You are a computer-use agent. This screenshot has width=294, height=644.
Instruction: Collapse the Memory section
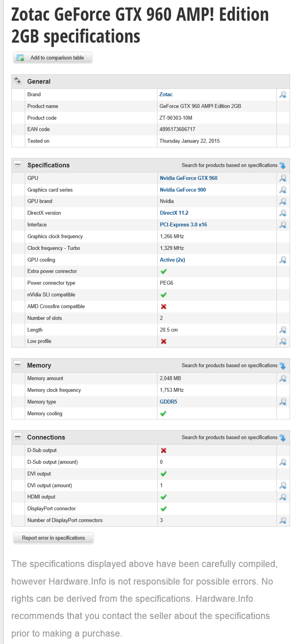click(18, 365)
